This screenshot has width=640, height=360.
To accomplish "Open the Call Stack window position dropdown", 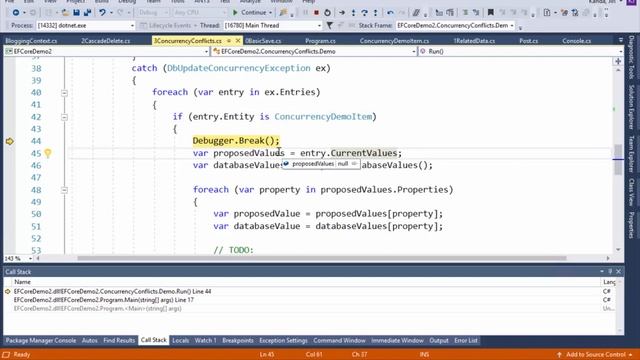I will pyautogui.click(x=602, y=271).
